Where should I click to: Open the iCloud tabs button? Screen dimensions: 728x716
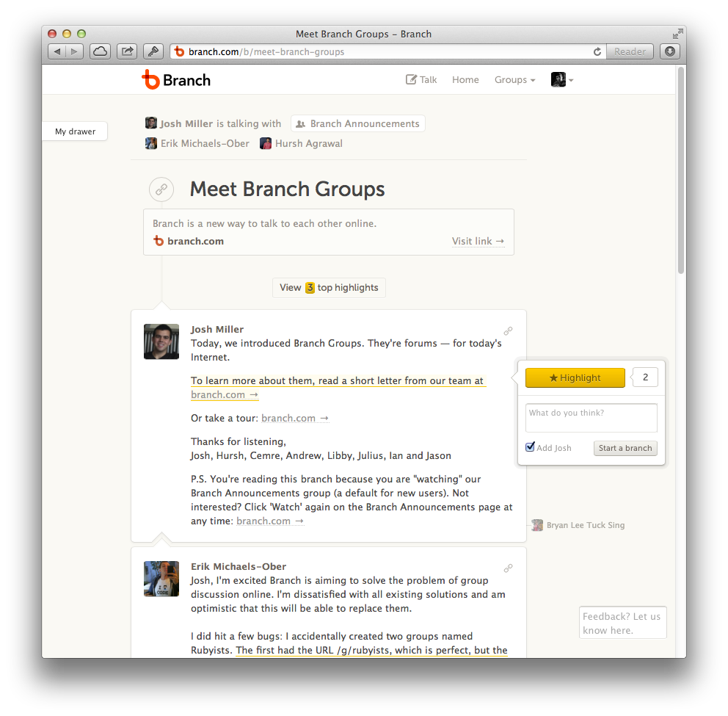click(100, 51)
